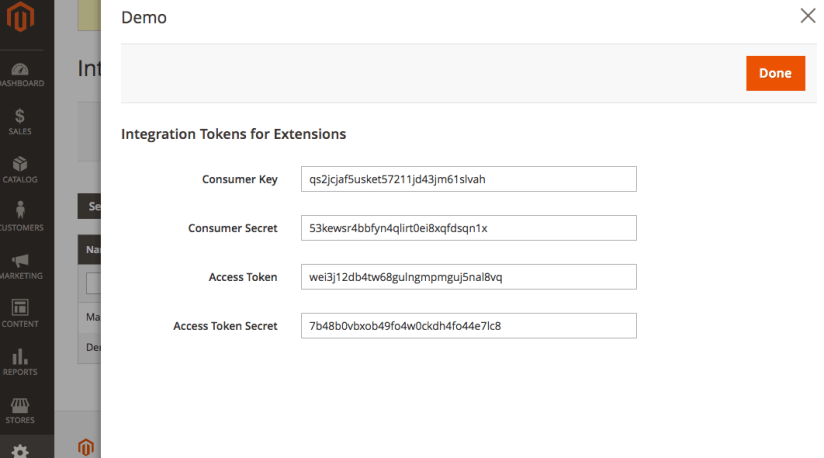824x458 pixels.
Task: Open the Dashboard sidebar icon
Action: [x=20, y=75]
